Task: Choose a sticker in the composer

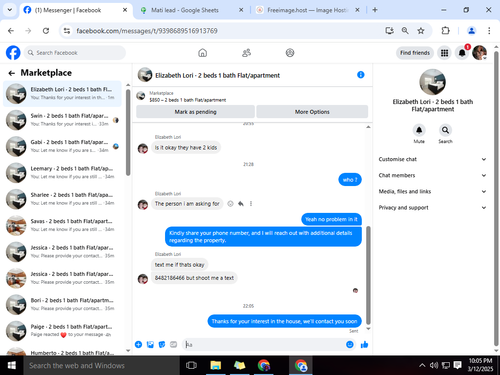Action: click(162, 344)
